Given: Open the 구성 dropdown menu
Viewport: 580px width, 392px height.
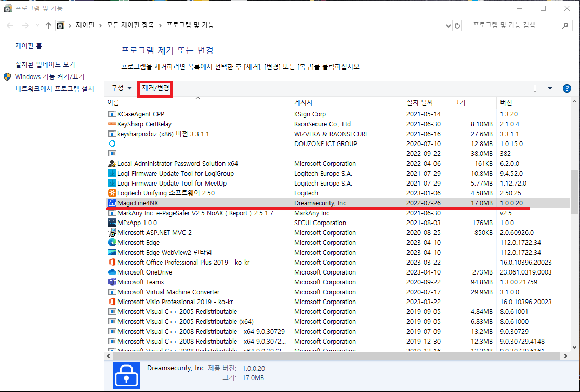Looking at the screenshot, I should pos(121,88).
